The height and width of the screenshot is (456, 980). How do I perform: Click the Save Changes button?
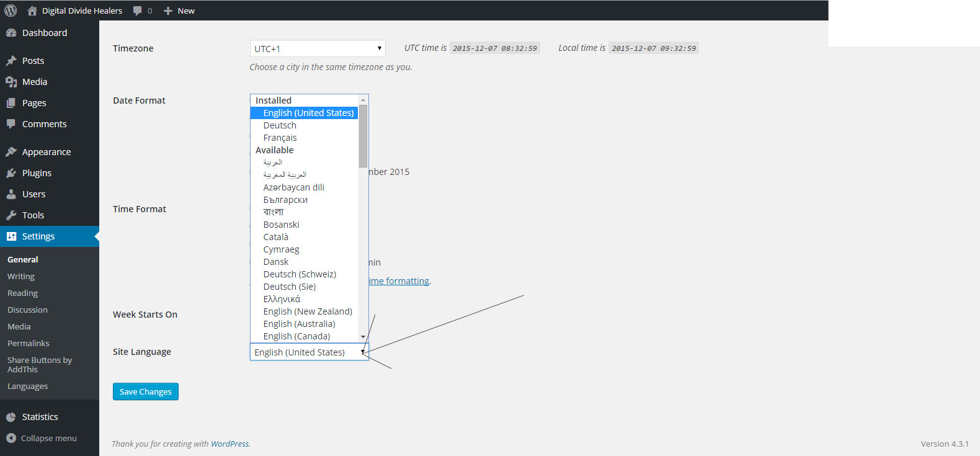(x=146, y=391)
